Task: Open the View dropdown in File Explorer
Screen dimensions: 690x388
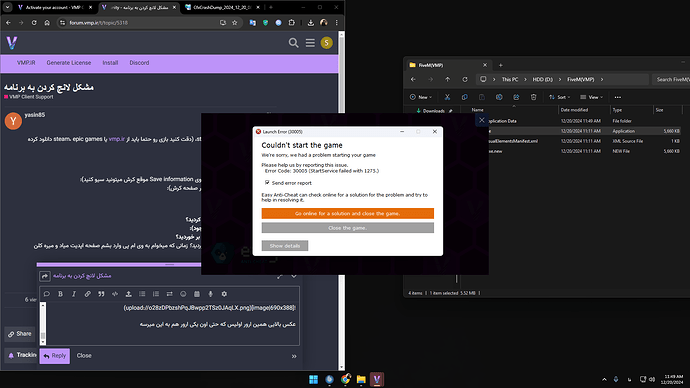Action: (x=591, y=97)
